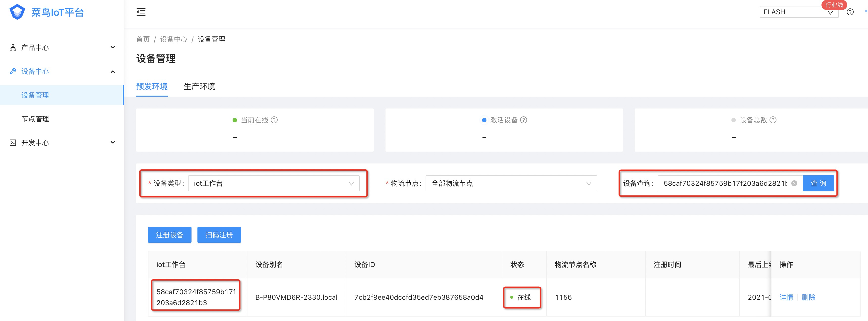
Task: Click the 开发中心 terminal icon
Action: 13,143
